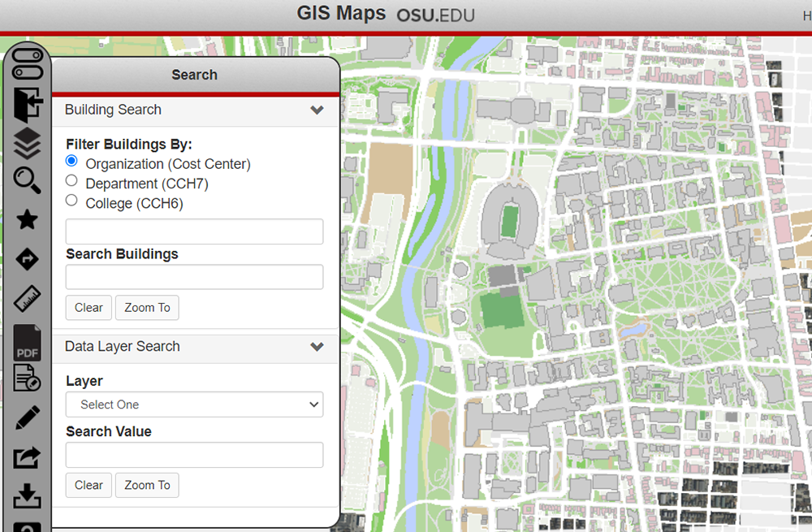Select the ruler measure tool
Image resolution: width=812 pixels, height=532 pixels.
(x=27, y=299)
